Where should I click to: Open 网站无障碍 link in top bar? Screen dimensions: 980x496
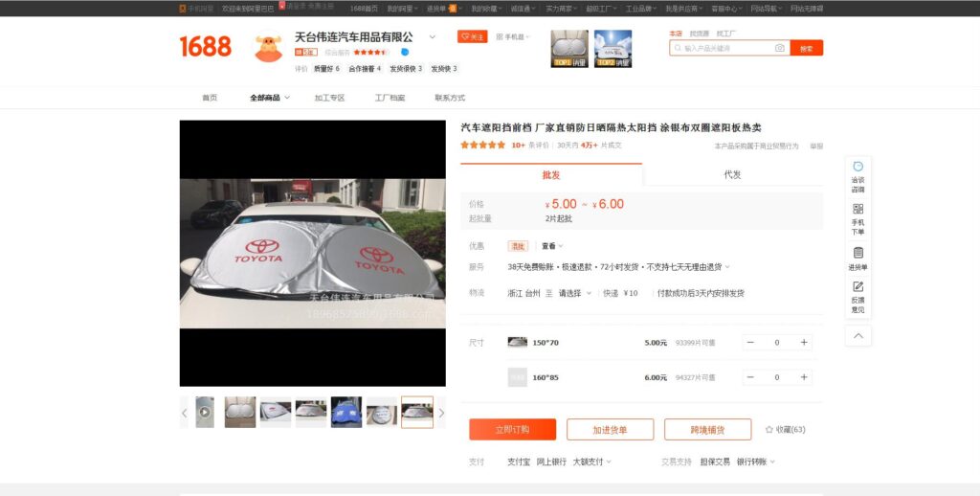[807, 9]
